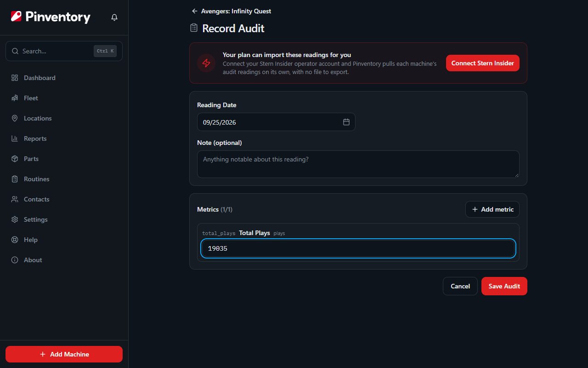Viewport: 588px width, 368px height.
Task: Click into the Note (optional) text area
Action: 358,164
